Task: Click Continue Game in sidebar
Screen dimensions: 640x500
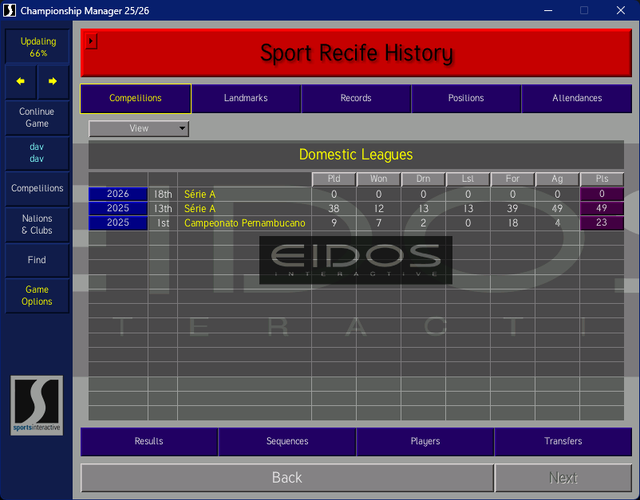Action: 37,118
